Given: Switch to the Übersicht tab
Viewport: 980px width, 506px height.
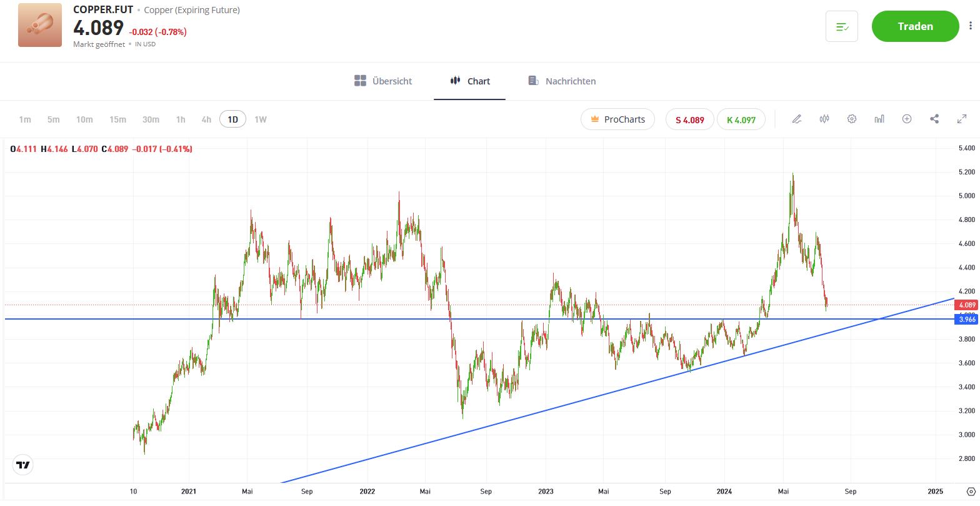Looking at the screenshot, I should coord(383,81).
